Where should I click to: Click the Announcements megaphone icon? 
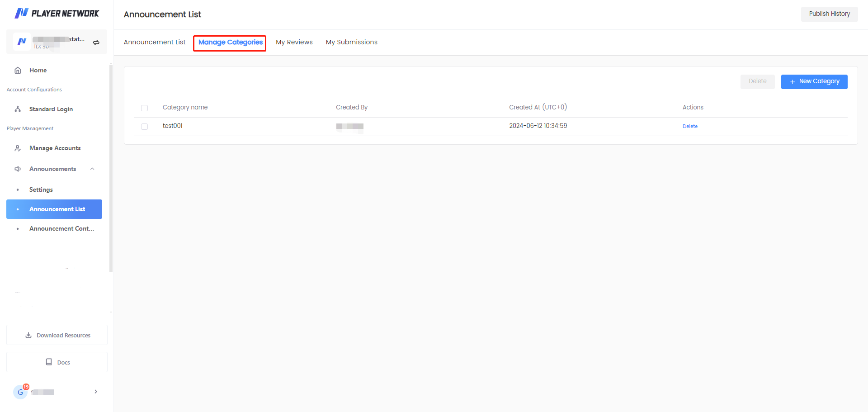pos(18,169)
